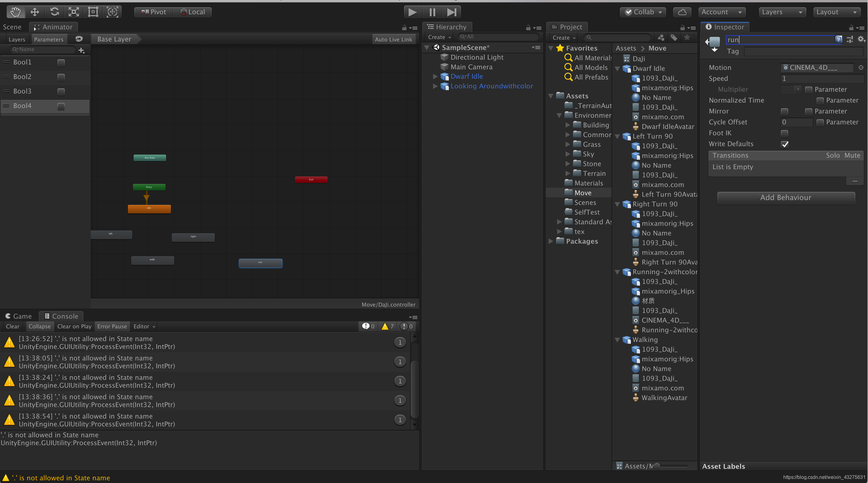Click the Add Behaviour button
The image size is (868, 483).
tap(786, 198)
